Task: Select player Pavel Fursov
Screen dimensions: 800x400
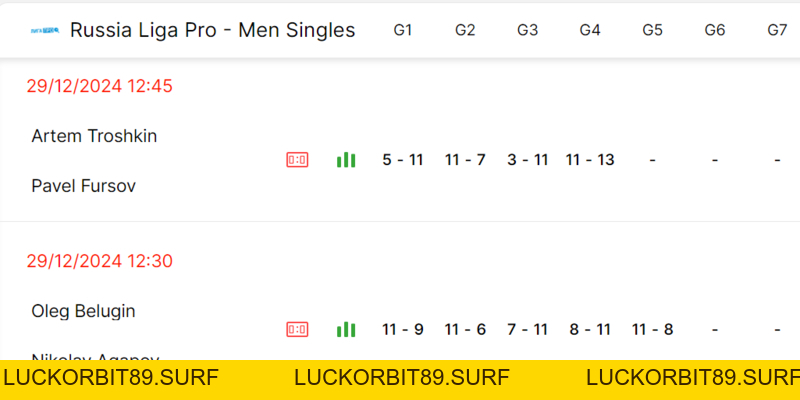Action: click(x=84, y=186)
